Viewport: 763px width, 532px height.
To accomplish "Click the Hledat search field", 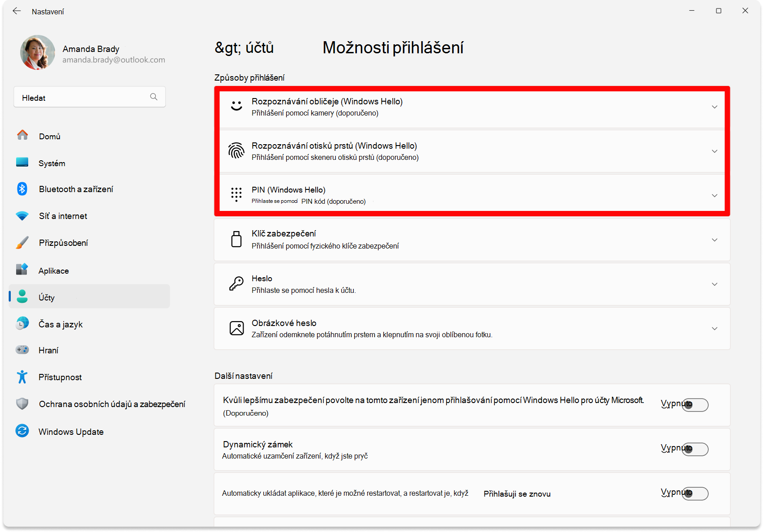I will coord(90,97).
